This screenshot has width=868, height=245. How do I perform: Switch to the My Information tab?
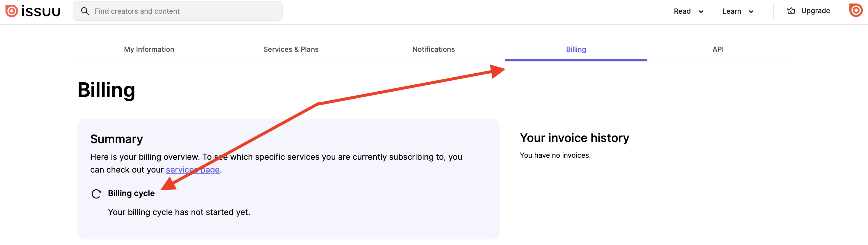tap(149, 49)
